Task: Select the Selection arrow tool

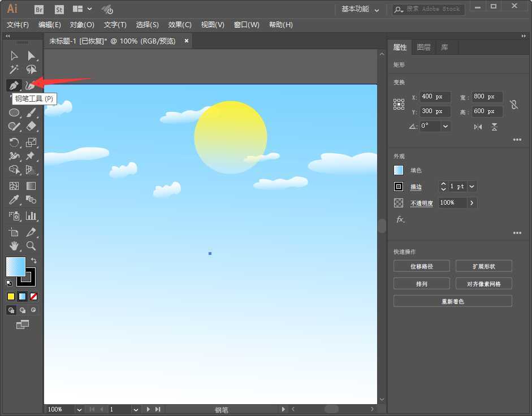Action: coord(14,55)
